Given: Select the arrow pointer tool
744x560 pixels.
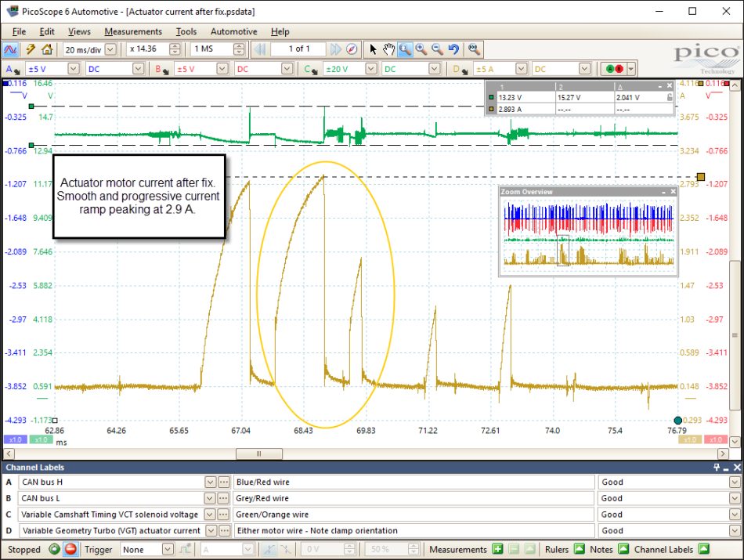Looking at the screenshot, I should pyautogui.click(x=373, y=49).
